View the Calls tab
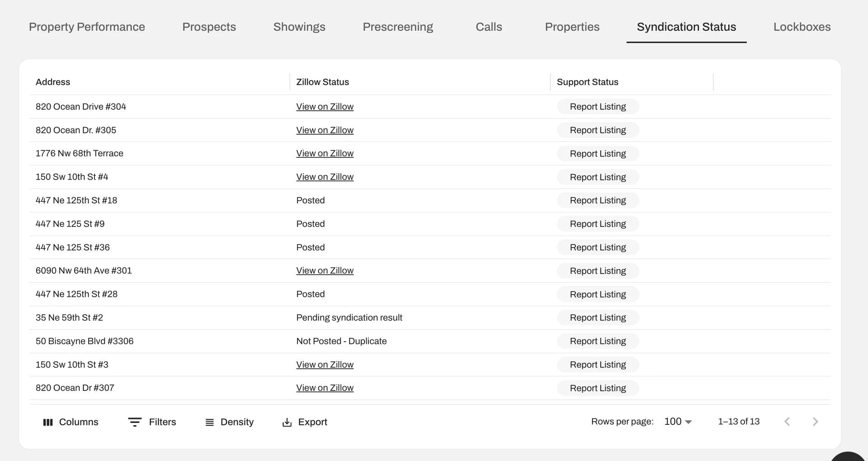868x461 pixels. tap(488, 27)
